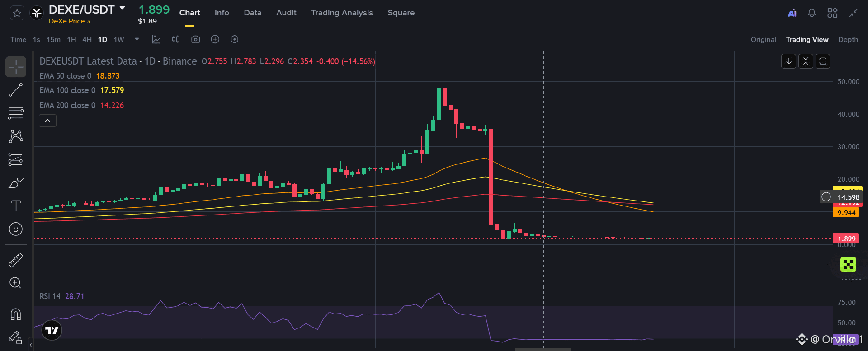Viewport: 868px width, 351px height.
Task: Click the EMA 50 close indicator label
Action: pyautogui.click(x=66, y=76)
